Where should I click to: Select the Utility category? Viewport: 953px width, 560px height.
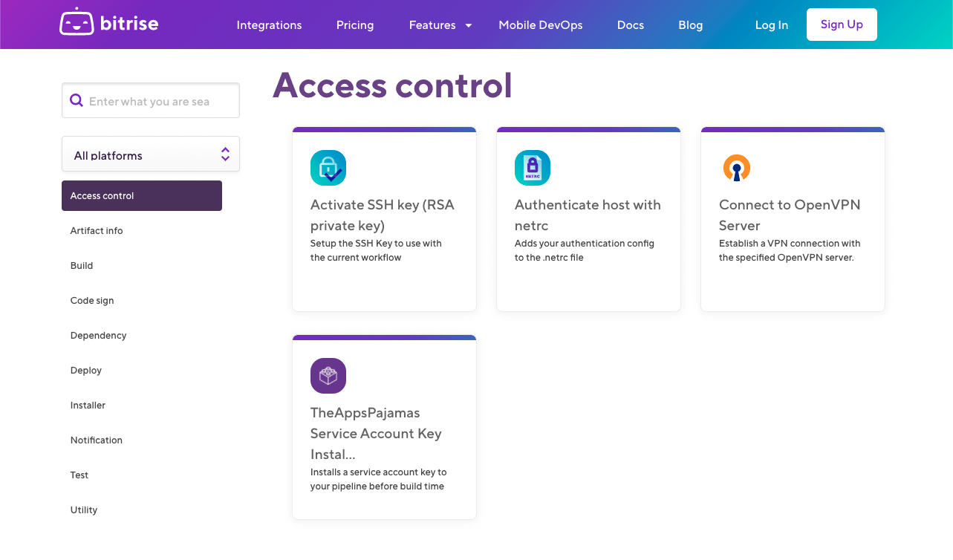(84, 509)
